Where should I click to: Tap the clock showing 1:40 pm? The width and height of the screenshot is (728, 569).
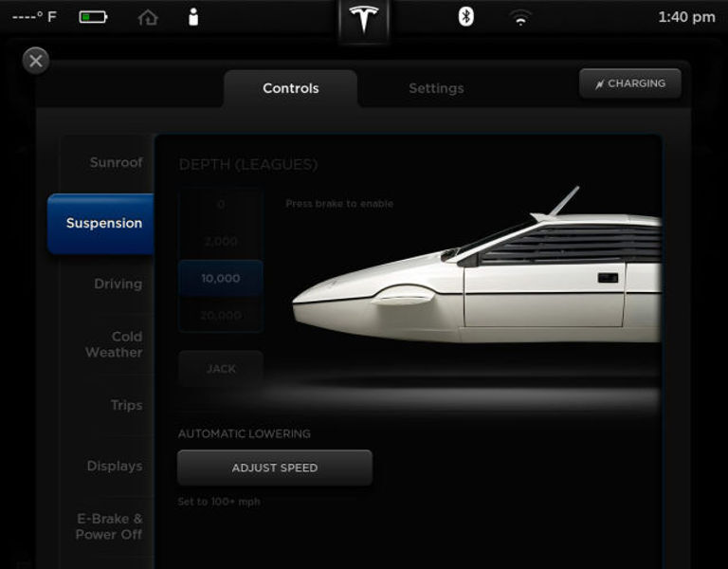pos(686,17)
